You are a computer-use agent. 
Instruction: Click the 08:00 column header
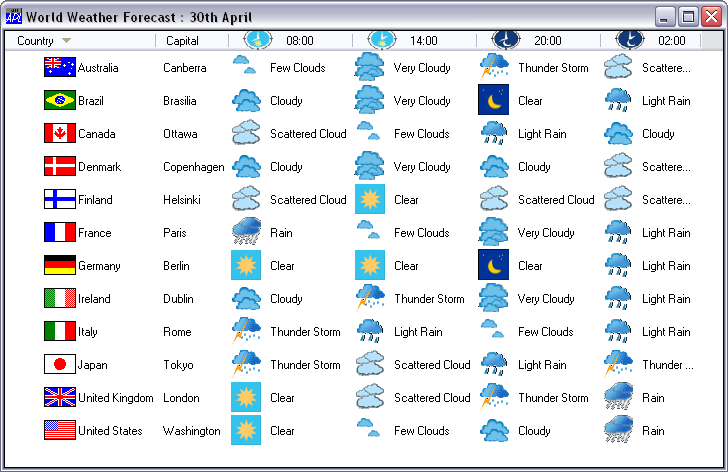299,41
